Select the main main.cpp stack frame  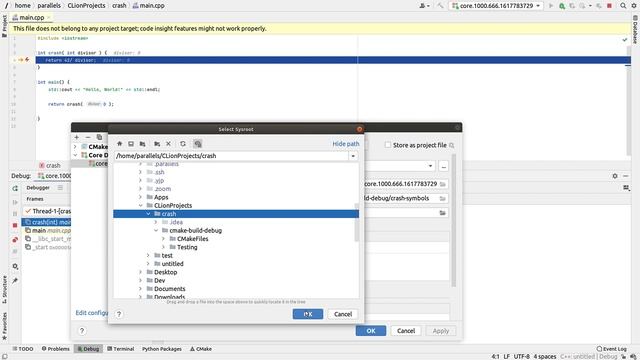point(47,231)
